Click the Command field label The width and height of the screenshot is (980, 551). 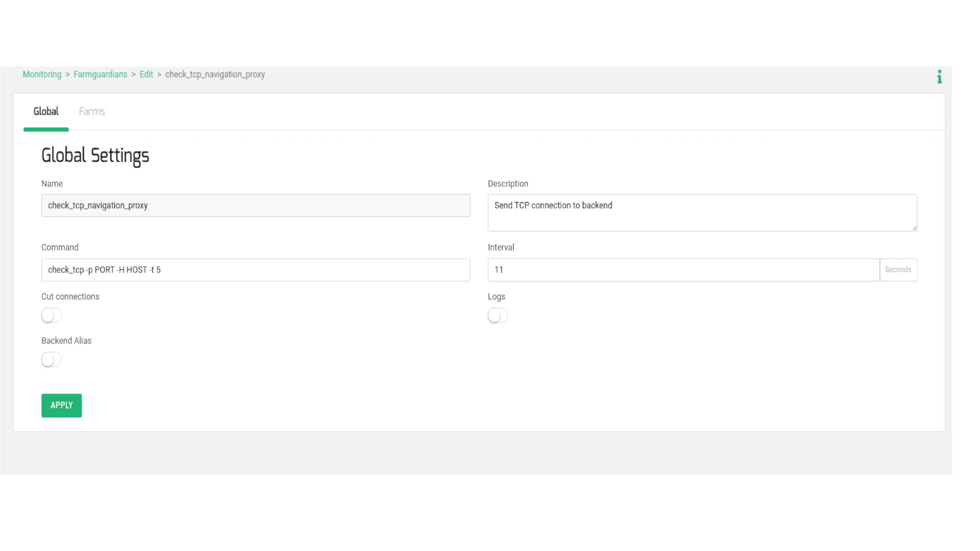(x=60, y=247)
